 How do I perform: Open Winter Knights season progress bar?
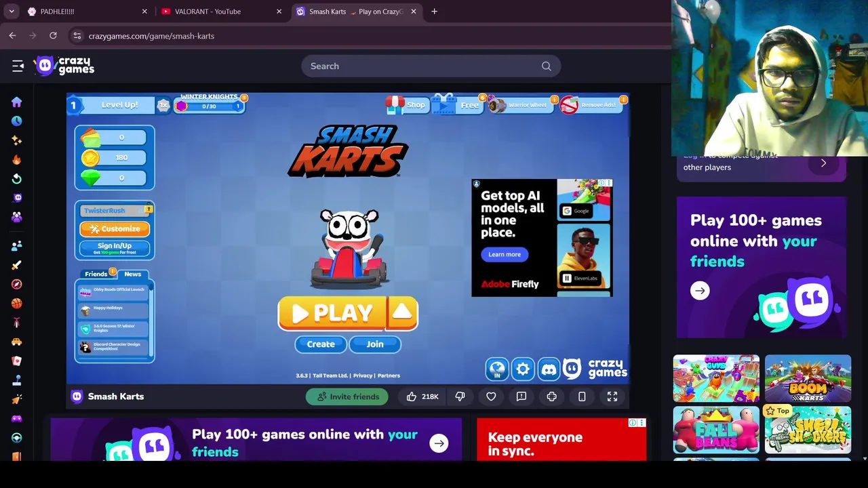[210, 106]
